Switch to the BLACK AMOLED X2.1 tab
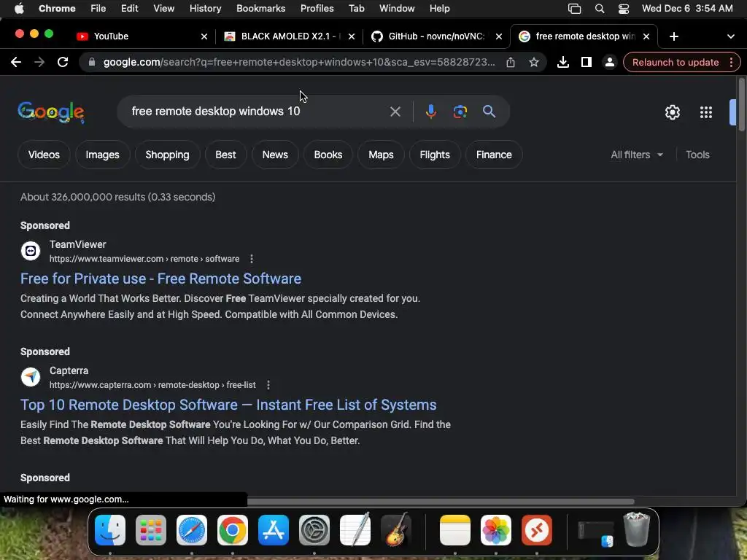The image size is (747, 560). pyautogui.click(x=289, y=36)
